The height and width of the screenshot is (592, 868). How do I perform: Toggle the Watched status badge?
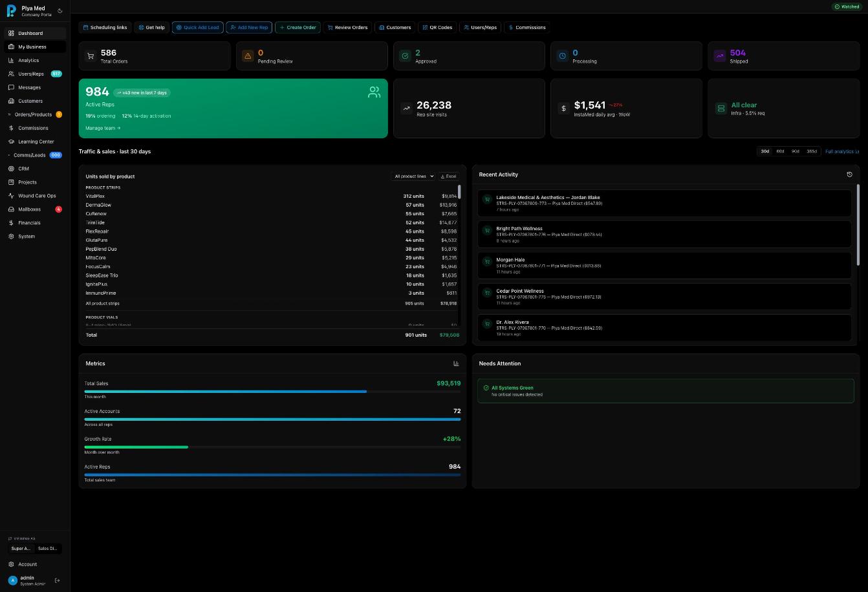point(847,6)
